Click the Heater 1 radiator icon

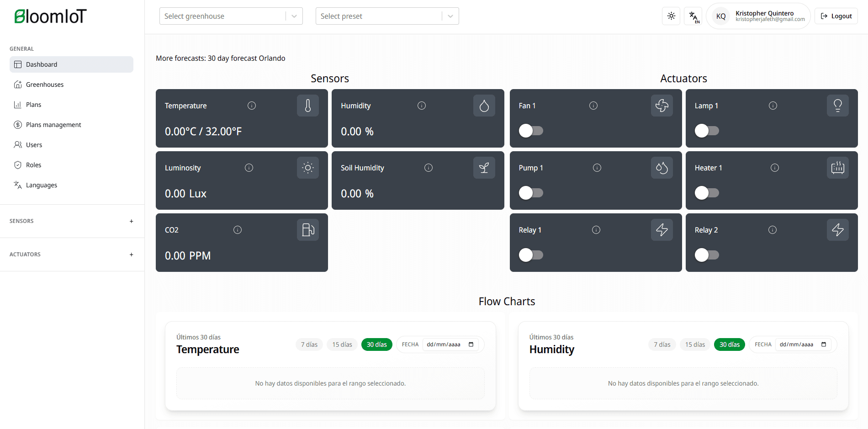[837, 168]
